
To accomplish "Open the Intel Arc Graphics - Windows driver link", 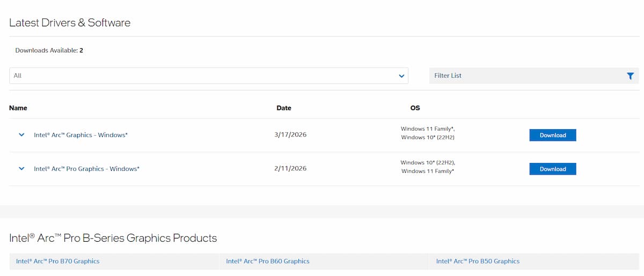I will (x=80, y=135).
